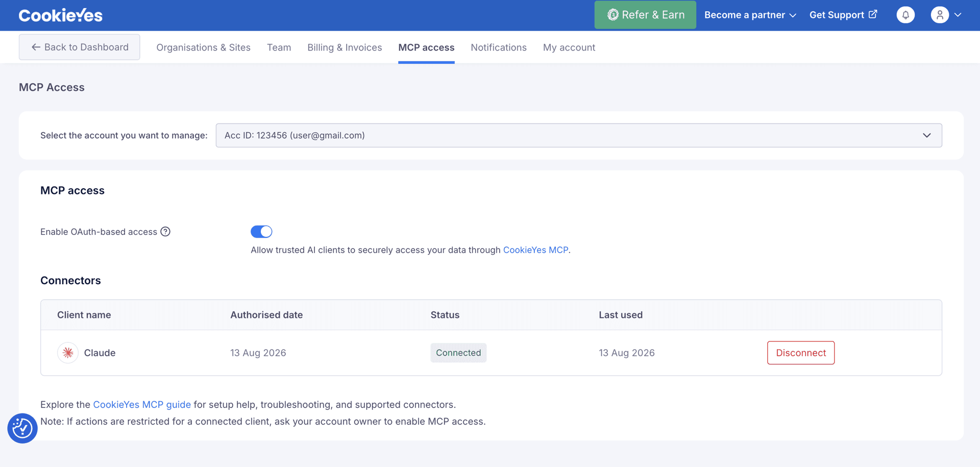Click the Status column header
Viewport: 980px width, 467px height.
(x=445, y=315)
